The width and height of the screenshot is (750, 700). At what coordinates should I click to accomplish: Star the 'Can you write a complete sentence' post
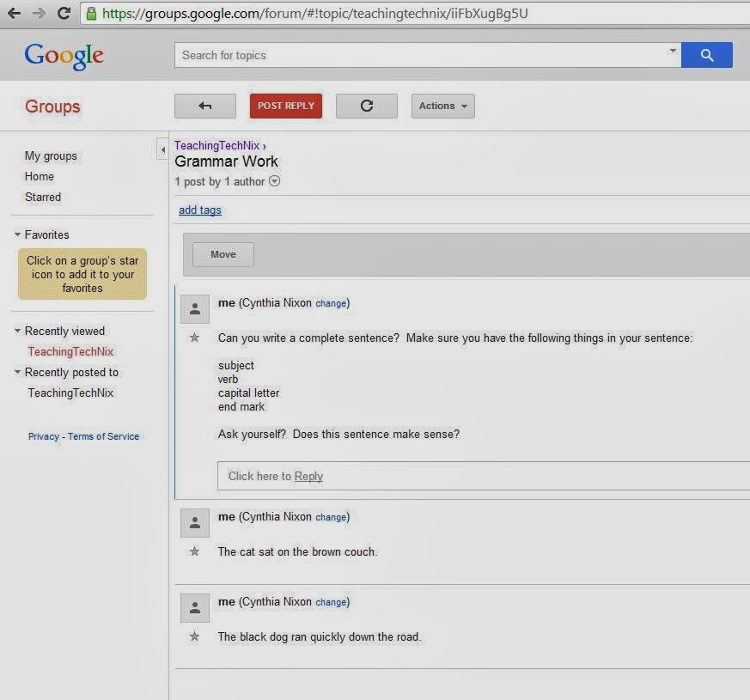pyautogui.click(x=194, y=338)
